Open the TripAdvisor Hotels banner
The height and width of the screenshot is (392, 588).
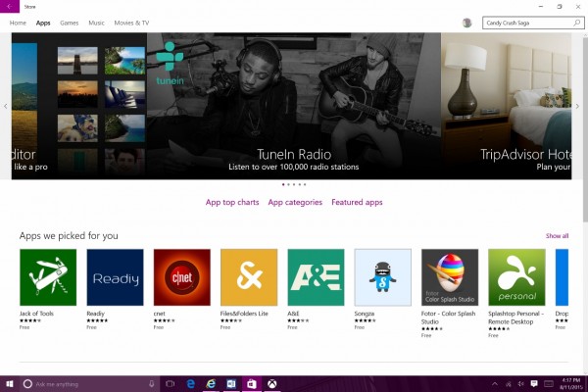(507, 106)
